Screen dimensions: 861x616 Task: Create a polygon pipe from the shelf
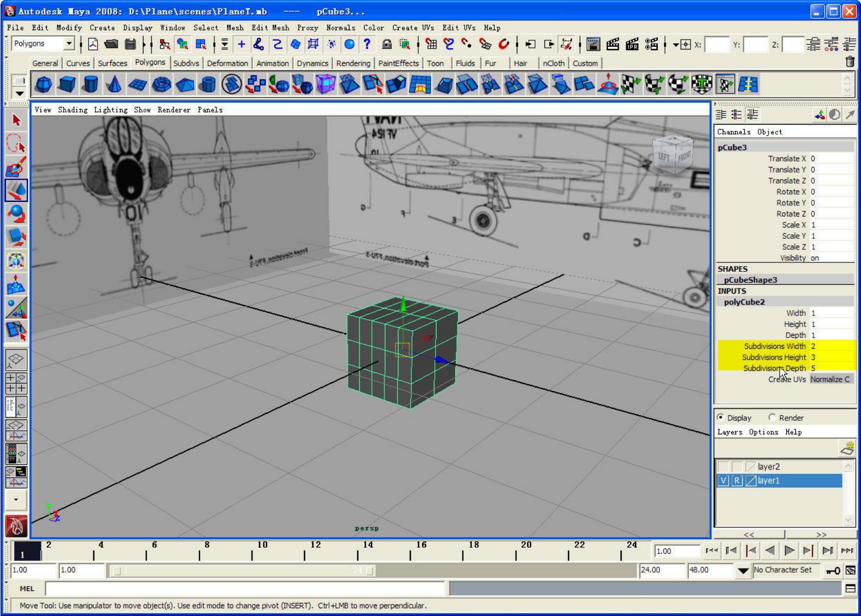point(208,84)
